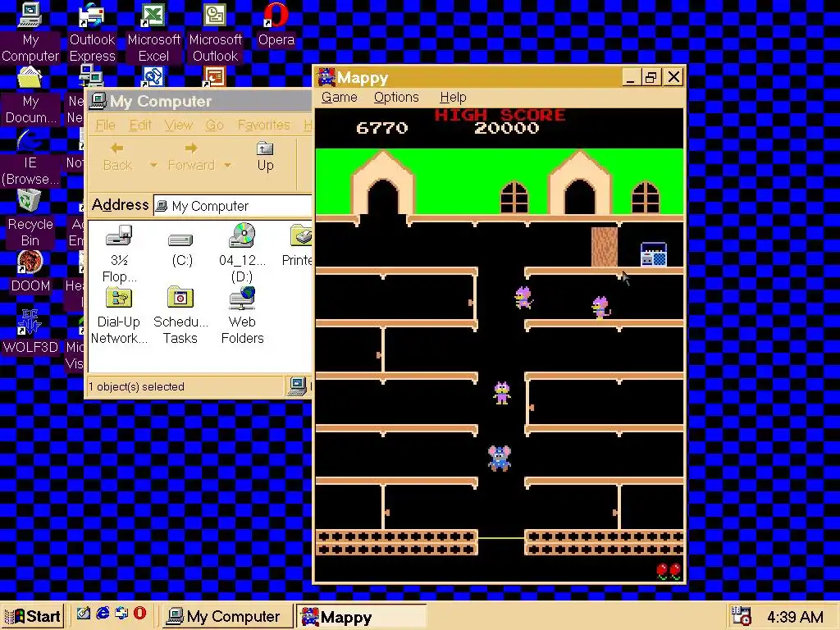This screenshot has height=630, width=840.
Task: Launch Outlook Express from the quick launch bar
Action: 121,614
